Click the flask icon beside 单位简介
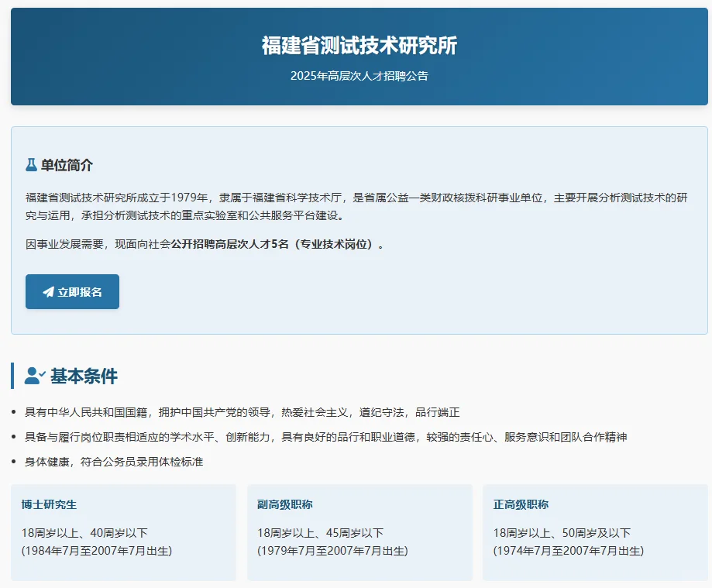Viewport: 712px width, 588px height. pyautogui.click(x=31, y=165)
